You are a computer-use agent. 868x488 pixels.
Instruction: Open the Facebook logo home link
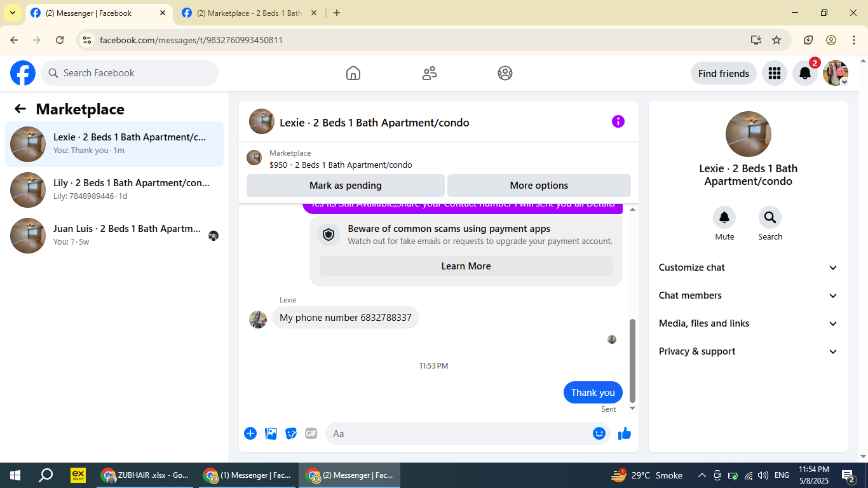click(23, 73)
